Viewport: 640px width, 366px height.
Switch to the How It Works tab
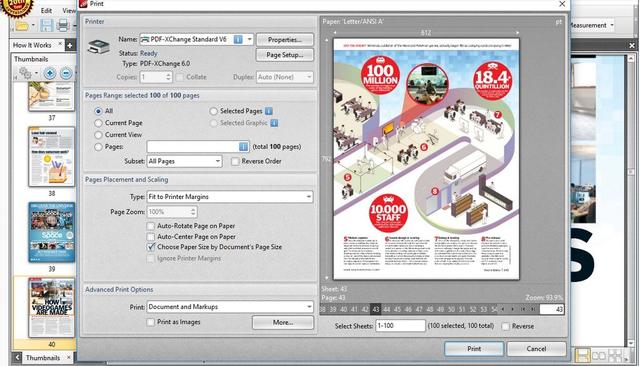[x=32, y=45]
